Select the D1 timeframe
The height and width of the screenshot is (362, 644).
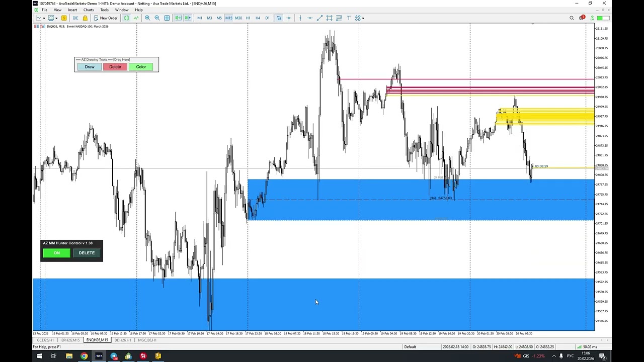[267, 18]
